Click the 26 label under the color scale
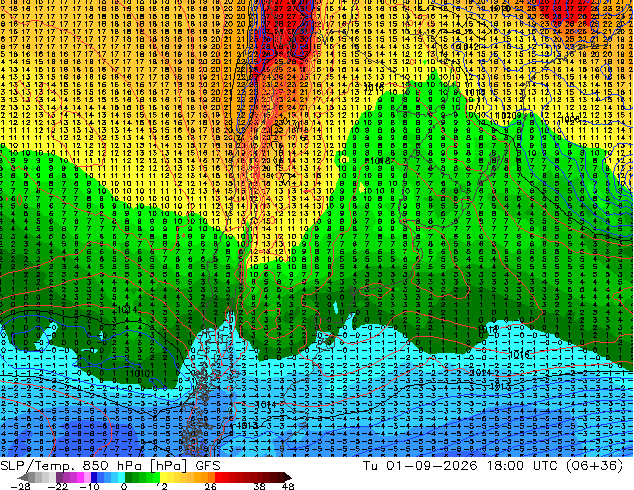Screen dimensions: 634x490 [210, 486]
